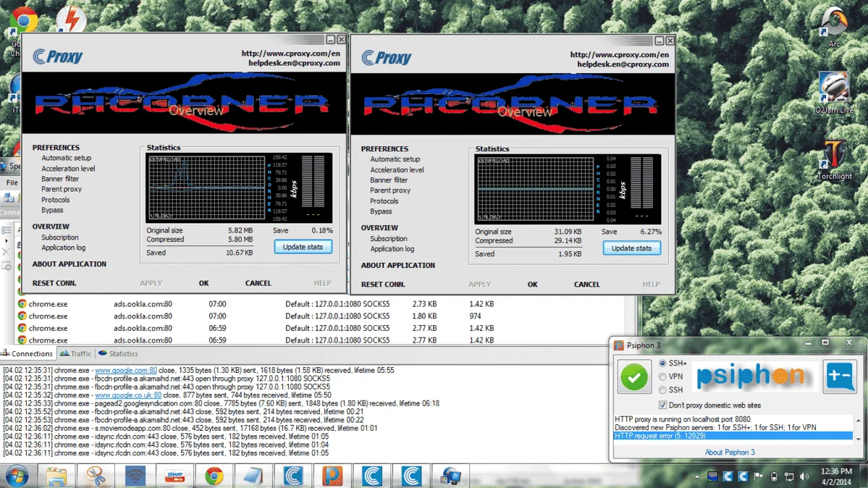Open Subscription in left CProxy window
The height and width of the screenshot is (488, 868).
[x=60, y=237]
